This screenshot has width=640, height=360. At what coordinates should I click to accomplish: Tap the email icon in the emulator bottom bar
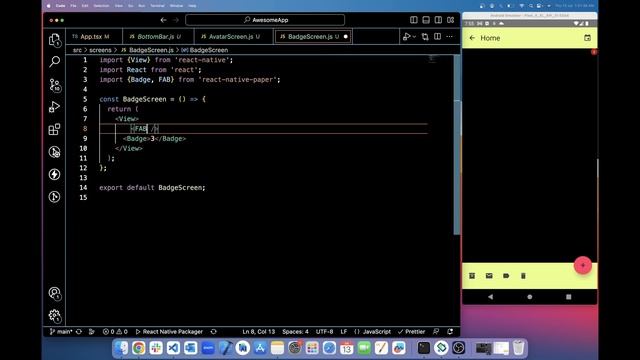pos(489,276)
